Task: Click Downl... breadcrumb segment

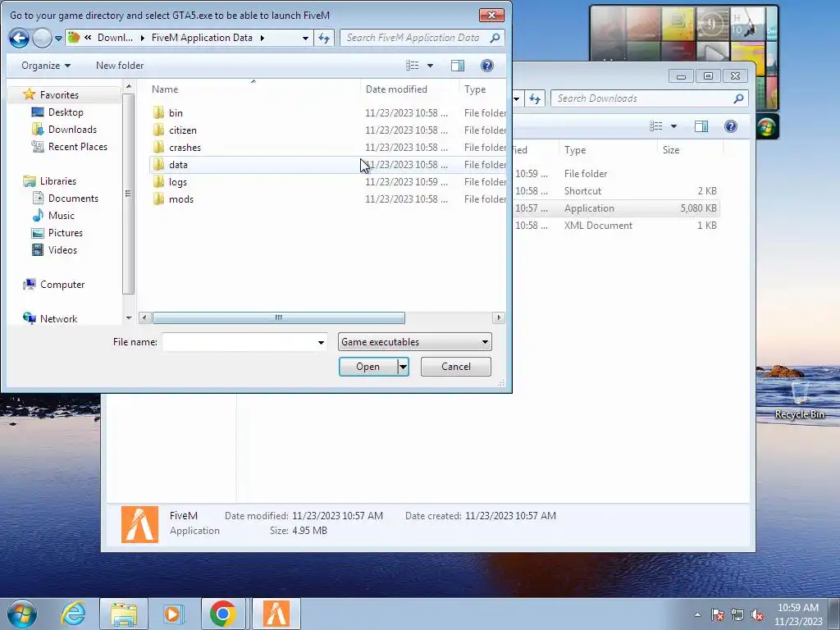Action: pyautogui.click(x=115, y=38)
